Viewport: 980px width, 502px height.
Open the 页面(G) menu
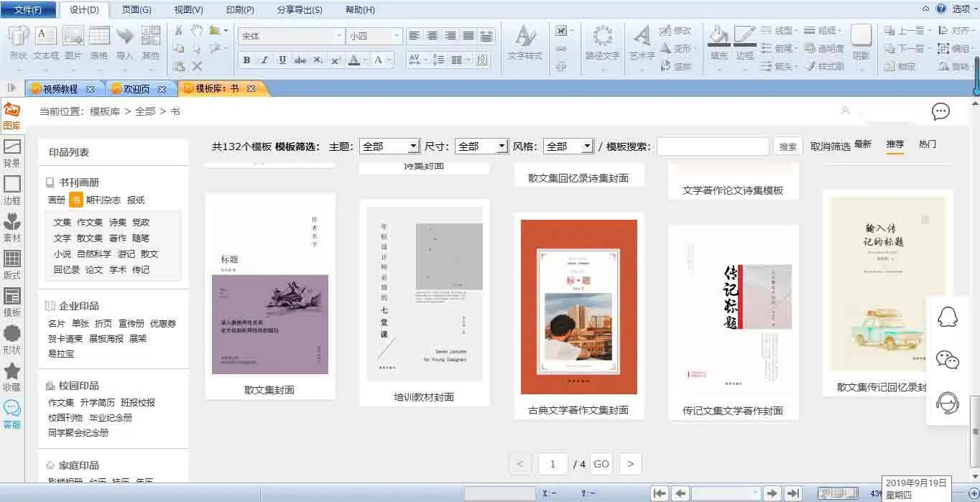[137, 10]
